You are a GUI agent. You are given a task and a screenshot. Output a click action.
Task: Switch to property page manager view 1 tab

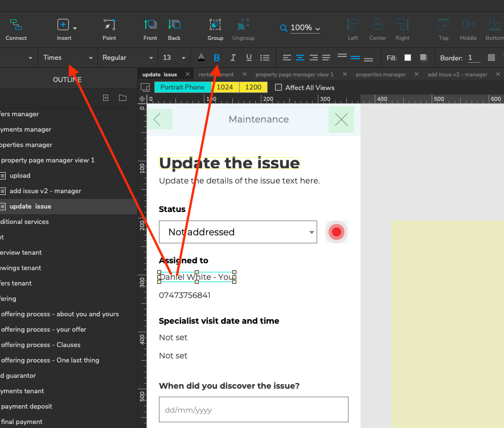[294, 75]
